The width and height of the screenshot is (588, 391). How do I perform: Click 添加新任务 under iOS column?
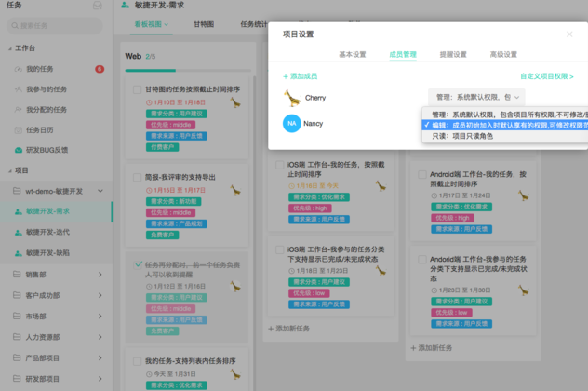pos(288,329)
